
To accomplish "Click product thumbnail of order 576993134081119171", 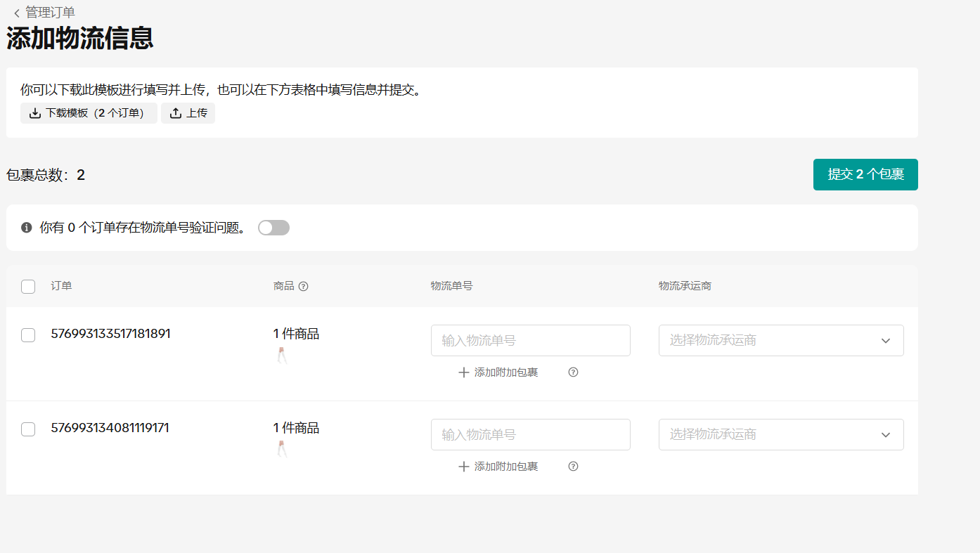I will pos(282,449).
